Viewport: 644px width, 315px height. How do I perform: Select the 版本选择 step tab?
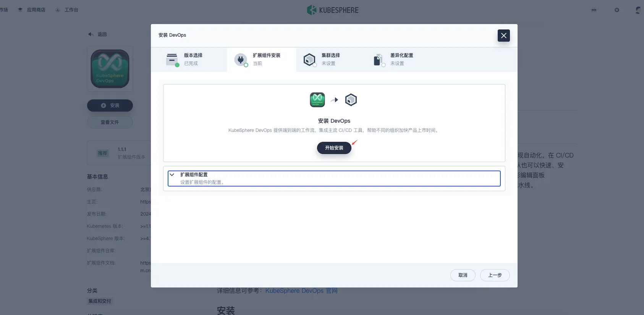189,60
